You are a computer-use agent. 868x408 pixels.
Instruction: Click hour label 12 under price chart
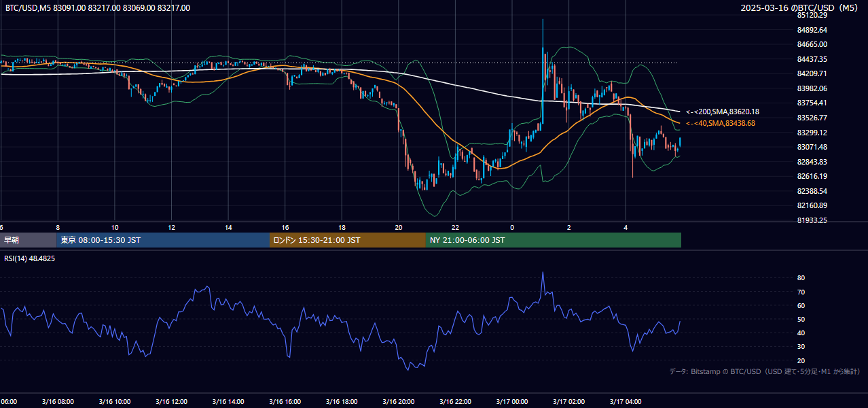(172, 227)
